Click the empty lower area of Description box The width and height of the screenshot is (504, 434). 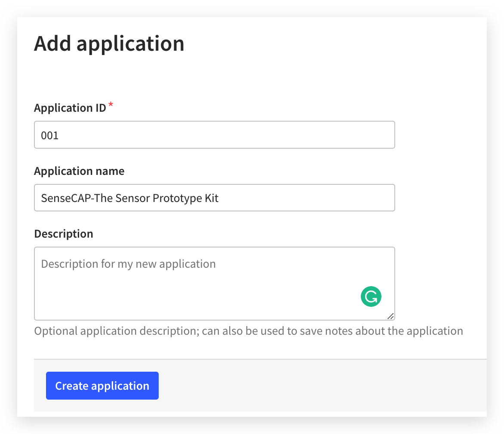pyautogui.click(x=193, y=299)
